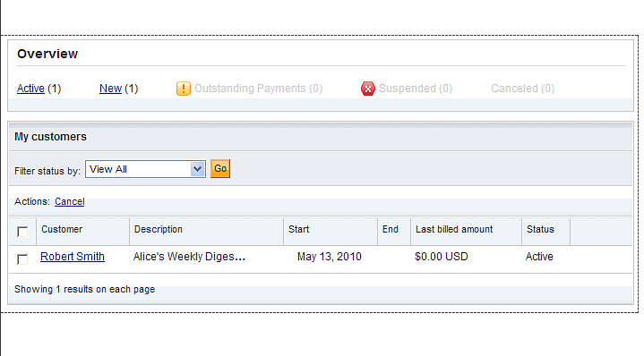Check the Robert Smith row checkbox
Image resolution: width=644 pixels, height=356 pixels.
22,259
